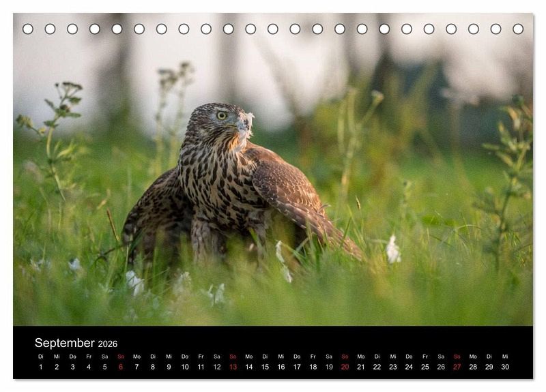Select date 24 in the date row
Image resolution: width=546 pixels, height=392 pixels.
pos(409,367)
